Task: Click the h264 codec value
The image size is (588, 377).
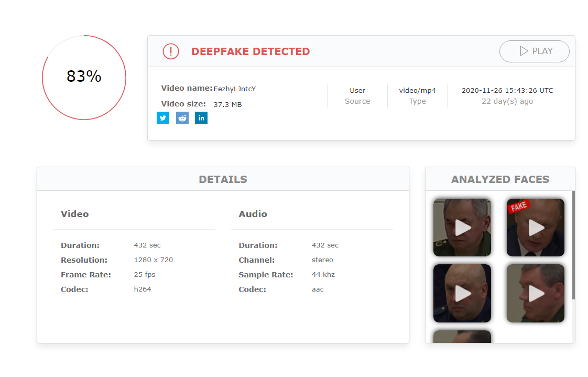Action: click(143, 289)
